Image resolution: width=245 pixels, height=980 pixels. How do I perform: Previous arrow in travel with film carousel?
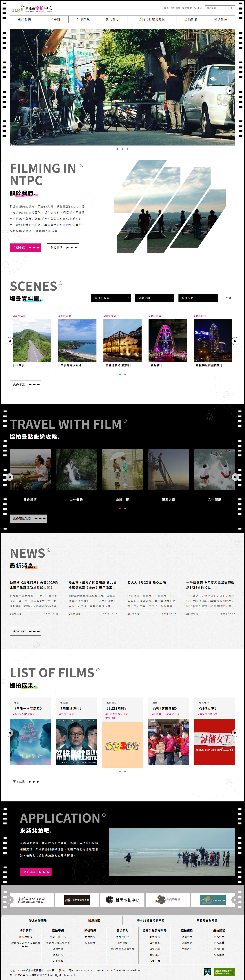tap(10, 477)
